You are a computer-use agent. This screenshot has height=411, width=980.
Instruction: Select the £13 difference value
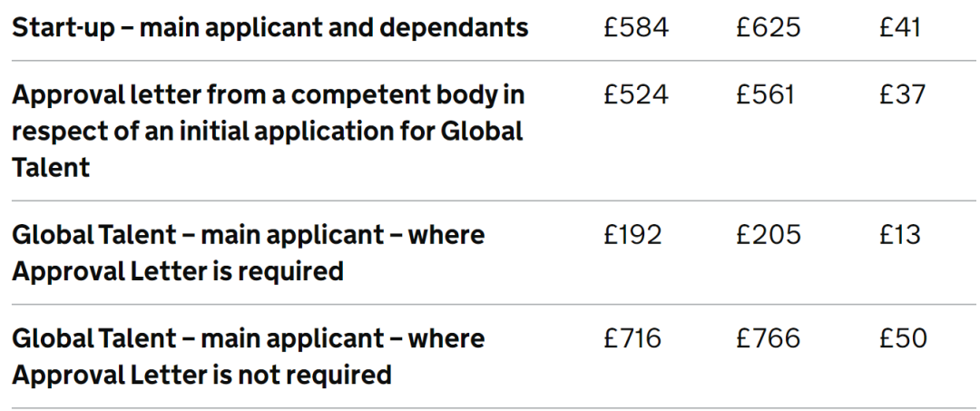coord(899,235)
